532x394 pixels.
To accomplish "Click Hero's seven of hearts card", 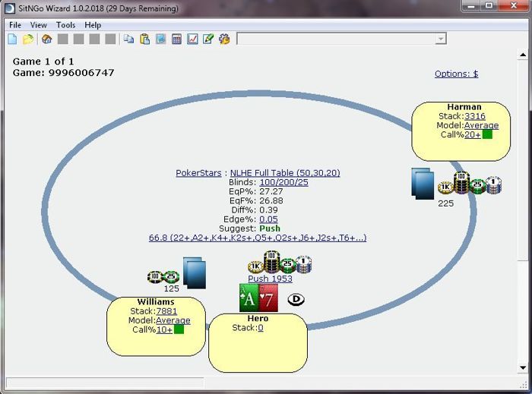I will coord(268,298).
